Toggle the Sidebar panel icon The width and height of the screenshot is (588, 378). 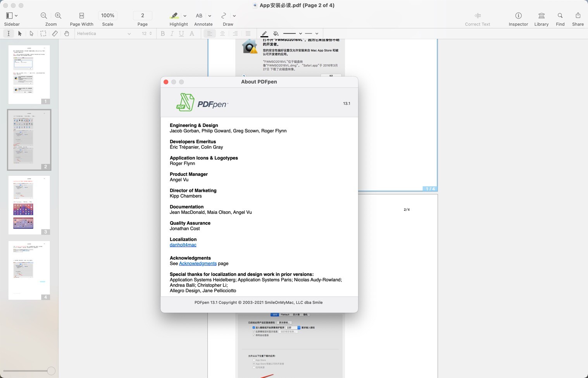click(x=9, y=16)
